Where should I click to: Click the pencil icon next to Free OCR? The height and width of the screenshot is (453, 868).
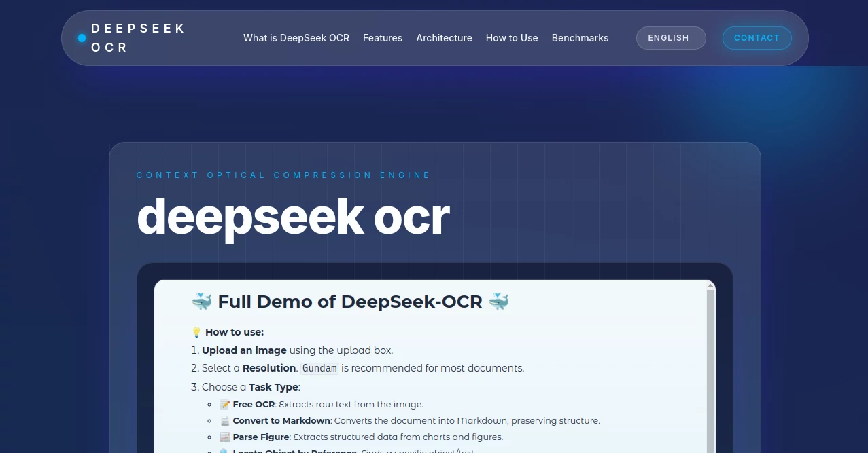225,404
